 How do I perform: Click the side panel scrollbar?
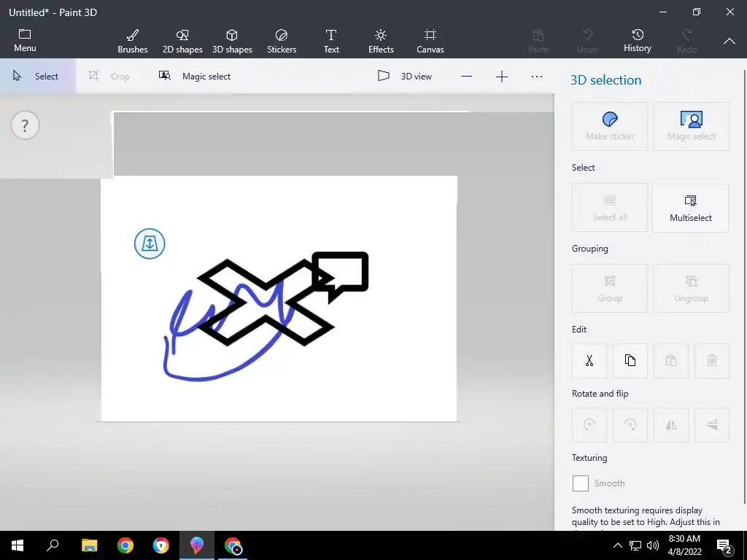[745, 286]
